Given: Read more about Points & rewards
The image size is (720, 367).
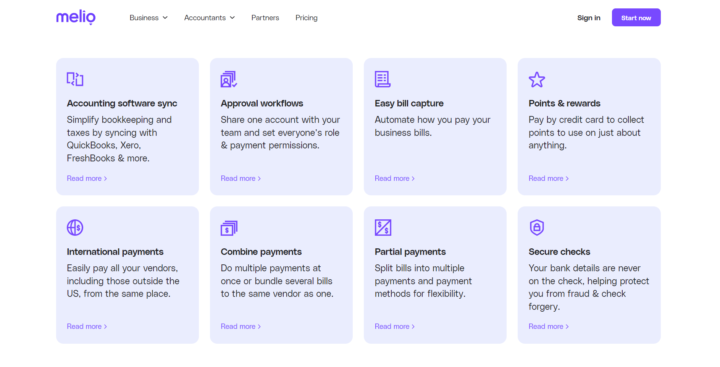Looking at the screenshot, I should point(549,178).
